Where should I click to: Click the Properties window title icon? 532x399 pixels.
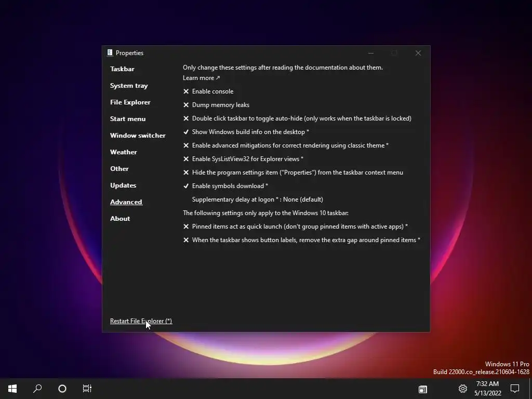pyautogui.click(x=110, y=52)
